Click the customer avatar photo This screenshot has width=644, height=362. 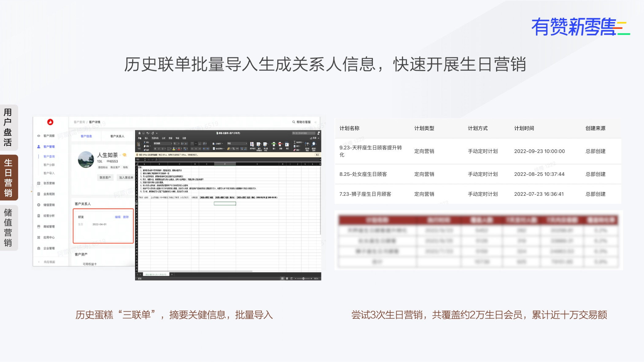tap(86, 159)
